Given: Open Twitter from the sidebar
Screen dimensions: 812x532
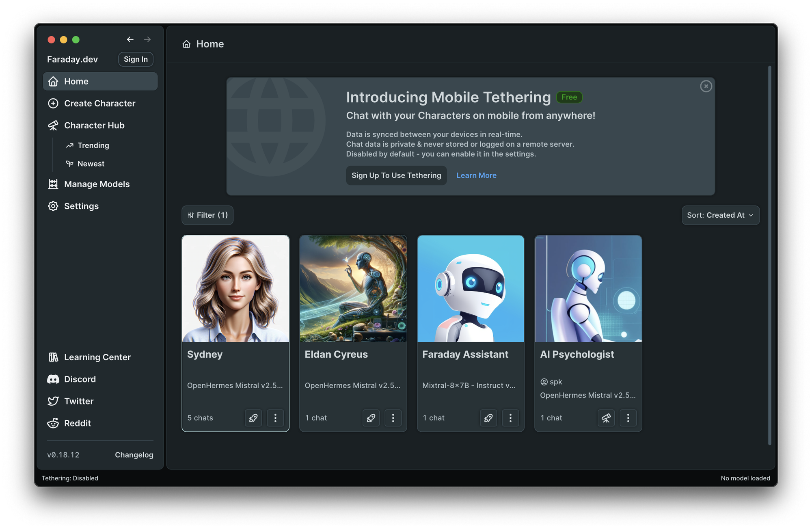Looking at the screenshot, I should (x=79, y=401).
